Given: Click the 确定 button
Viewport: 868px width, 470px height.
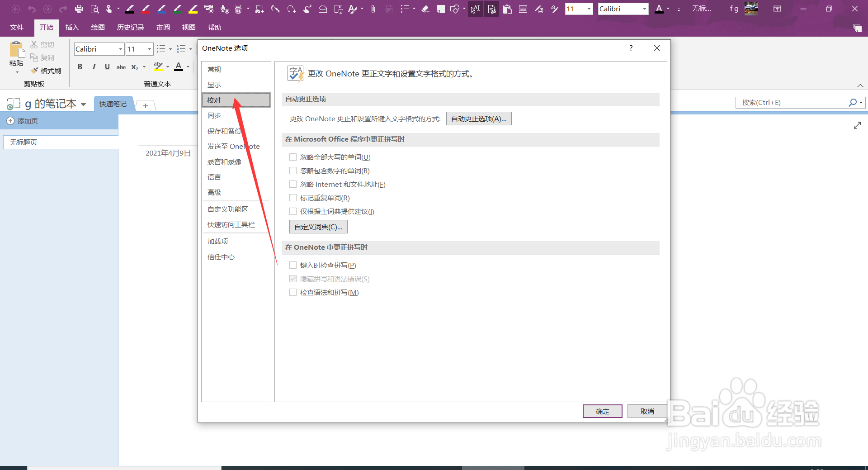Looking at the screenshot, I should 602,411.
